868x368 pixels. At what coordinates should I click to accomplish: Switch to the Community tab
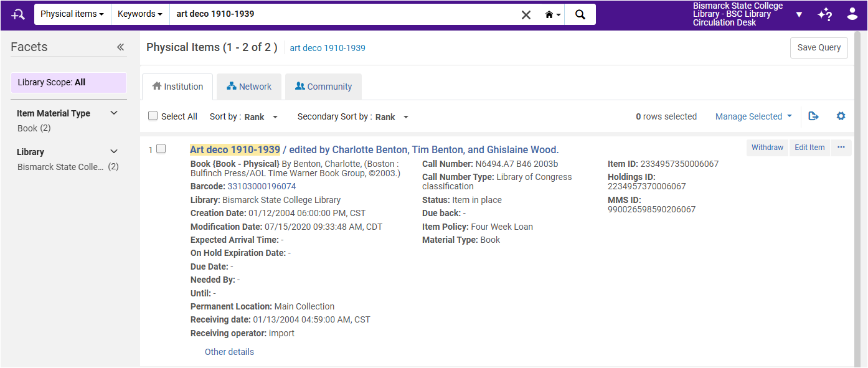pos(323,86)
